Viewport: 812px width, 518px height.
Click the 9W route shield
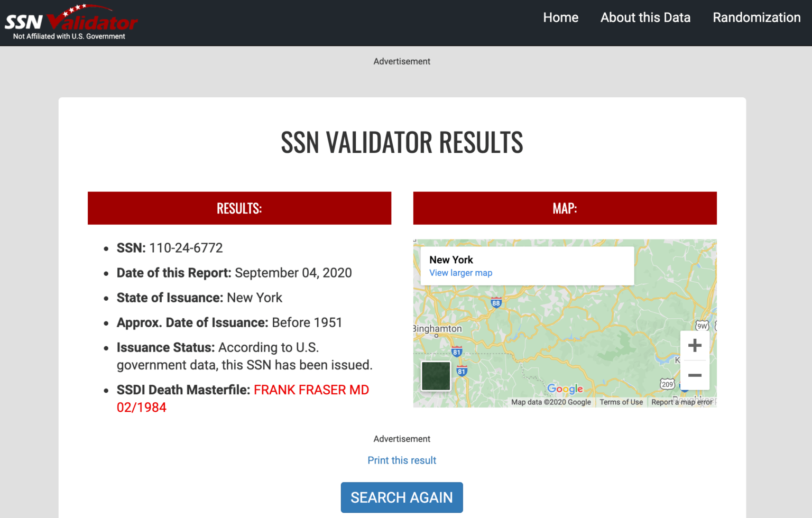coord(702,326)
